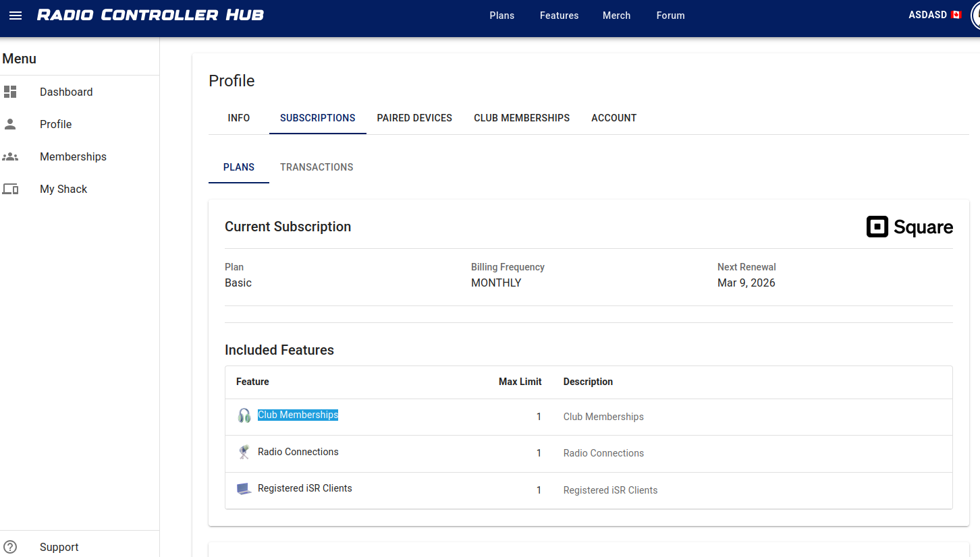The width and height of the screenshot is (980, 557).
Task: Select the Account tab
Action: (x=614, y=118)
